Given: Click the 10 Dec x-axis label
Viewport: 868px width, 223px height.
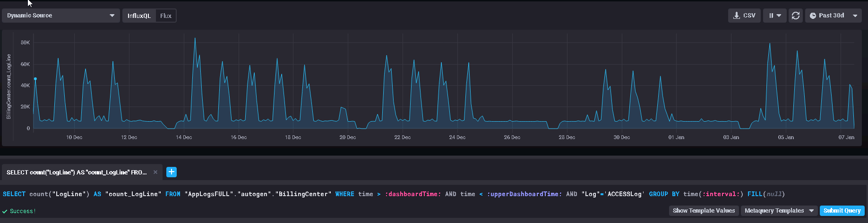Looking at the screenshot, I should 74,138.
